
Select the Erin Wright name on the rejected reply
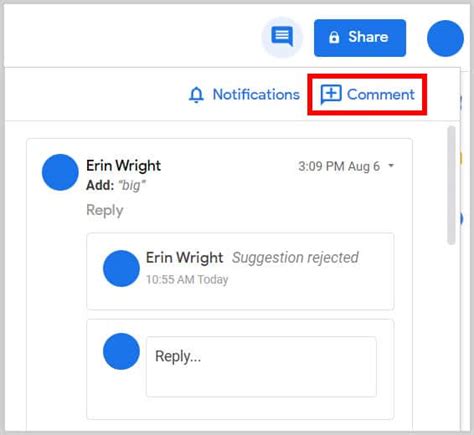coord(185,258)
